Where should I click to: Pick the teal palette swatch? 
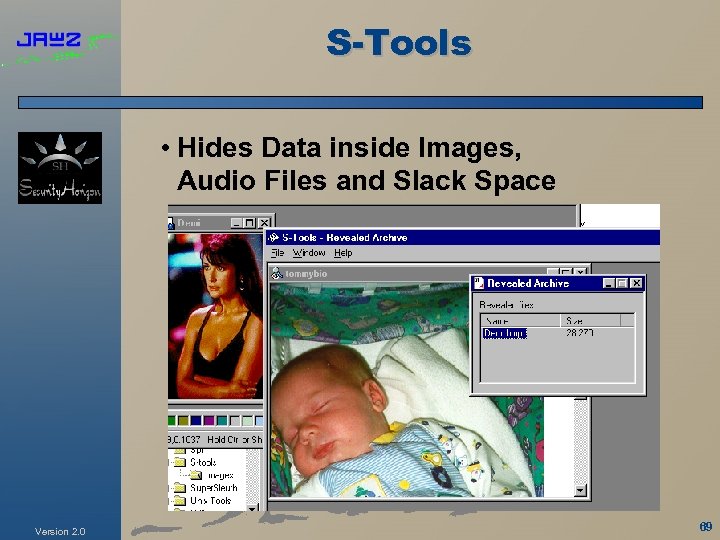point(222,421)
